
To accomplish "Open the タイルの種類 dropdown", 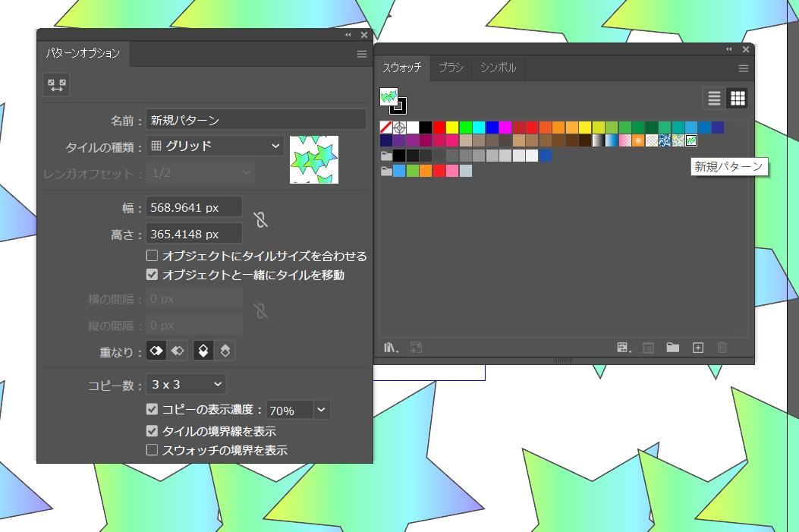I will (x=215, y=146).
